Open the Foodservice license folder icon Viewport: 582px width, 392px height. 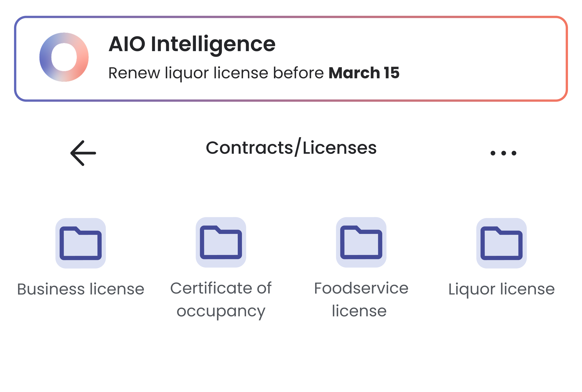tap(361, 242)
